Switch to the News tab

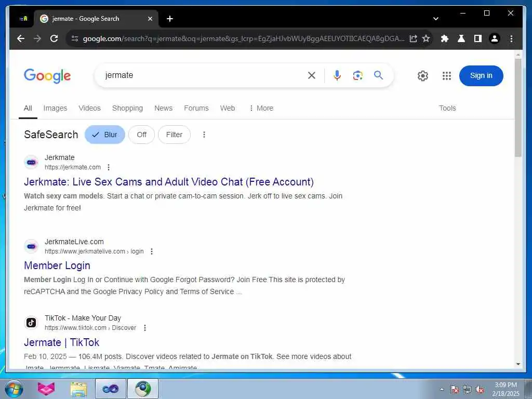[163, 108]
